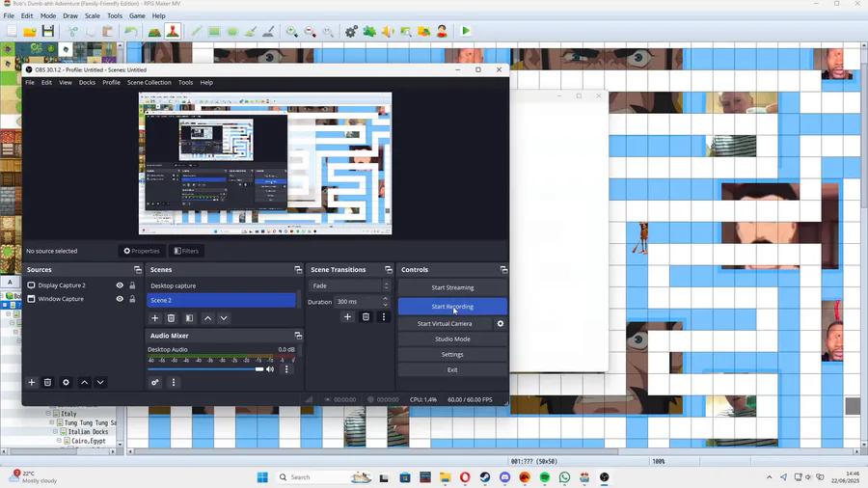Toggle lock for Window Capture source
The width and height of the screenshot is (868, 488).
point(132,299)
